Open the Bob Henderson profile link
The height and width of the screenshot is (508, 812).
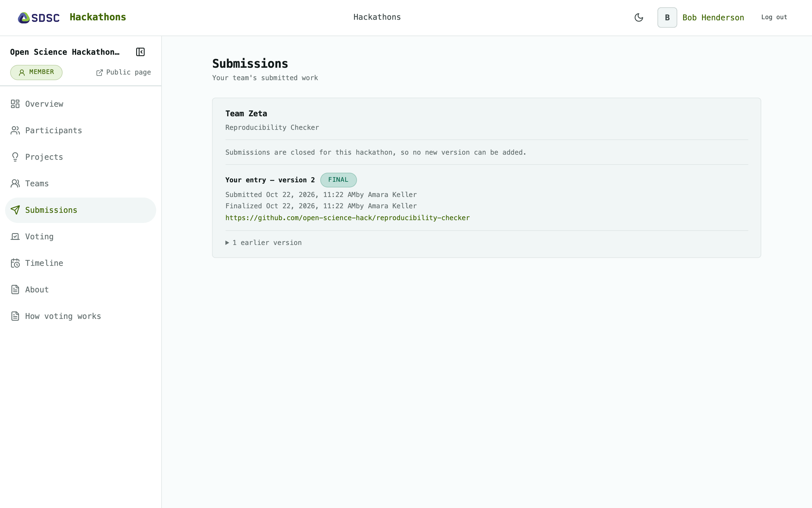pyautogui.click(x=713, y=17)
